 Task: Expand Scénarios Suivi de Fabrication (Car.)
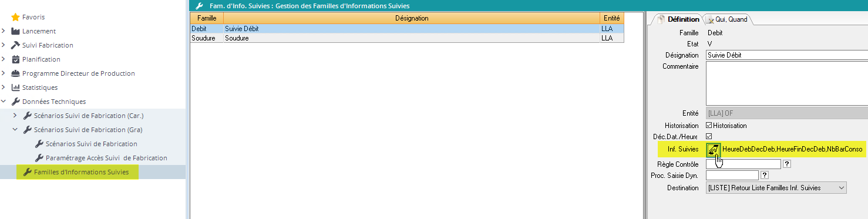tap(15, 116)
